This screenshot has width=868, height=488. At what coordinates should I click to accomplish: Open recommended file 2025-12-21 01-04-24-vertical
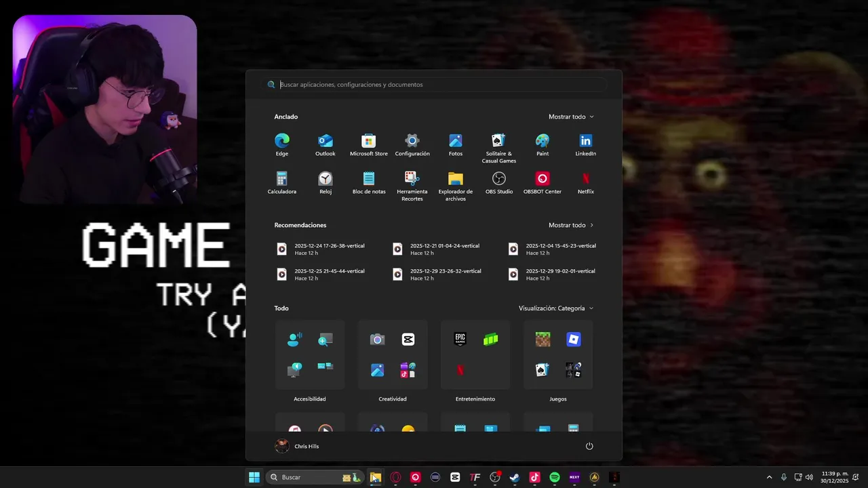point(437,249)
